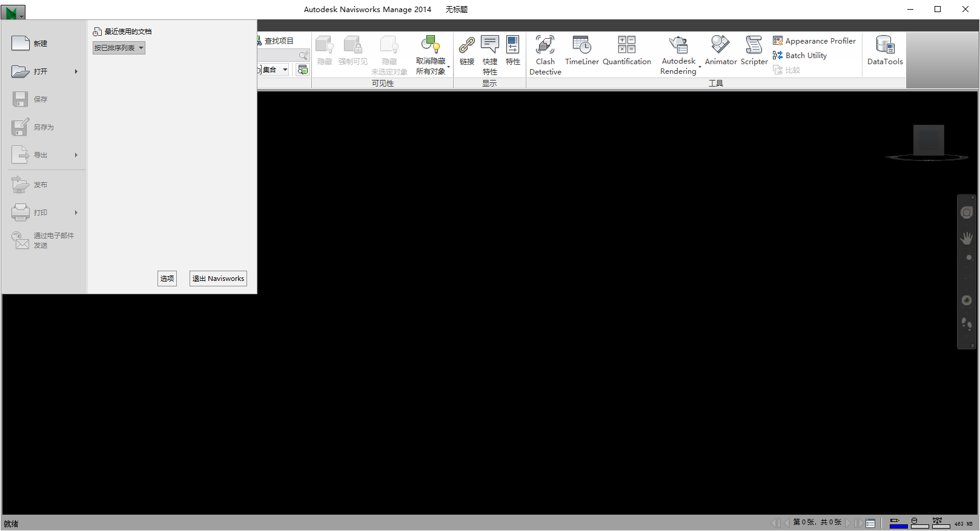Screen dimensions: 980x531
Task: Open Appearance Profiler
Action: (815, 41)
